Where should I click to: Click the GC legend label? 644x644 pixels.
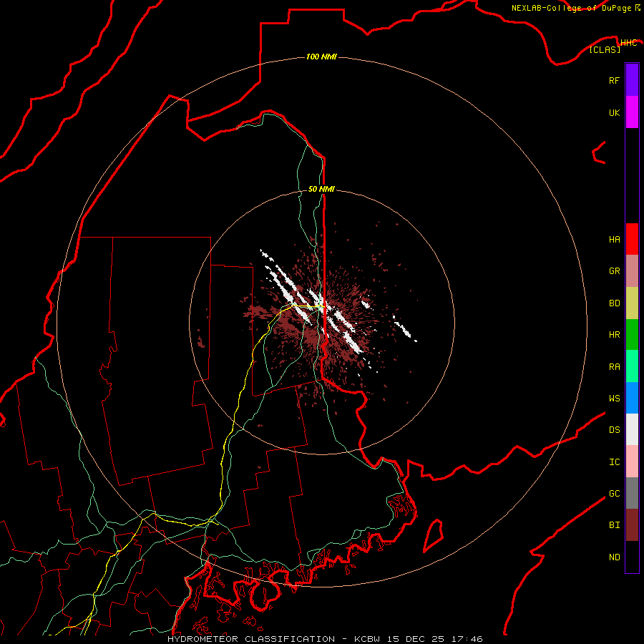[614, 494]
